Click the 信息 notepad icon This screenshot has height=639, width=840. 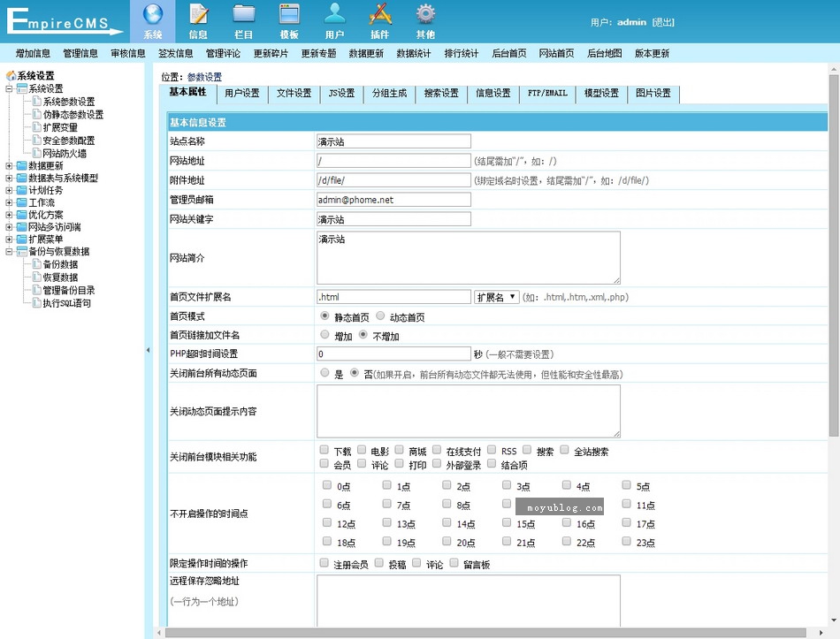pyautogui.click(x=198, y=15)
